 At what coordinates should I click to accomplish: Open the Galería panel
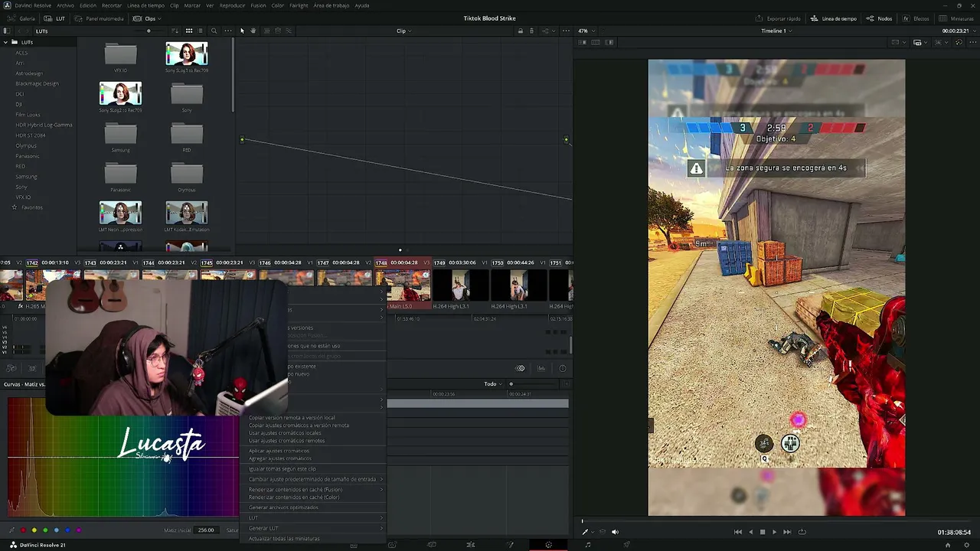point(22,18)
